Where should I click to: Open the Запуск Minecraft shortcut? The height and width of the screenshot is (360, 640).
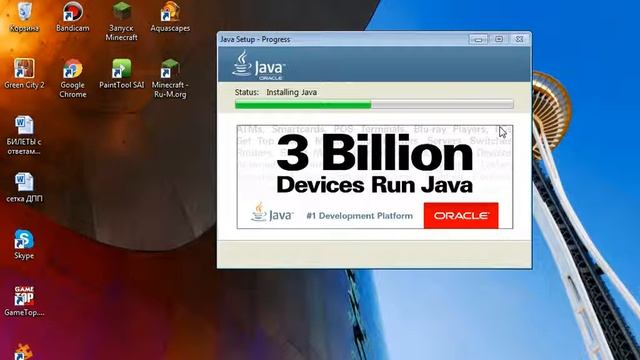[x=121, y=20]
